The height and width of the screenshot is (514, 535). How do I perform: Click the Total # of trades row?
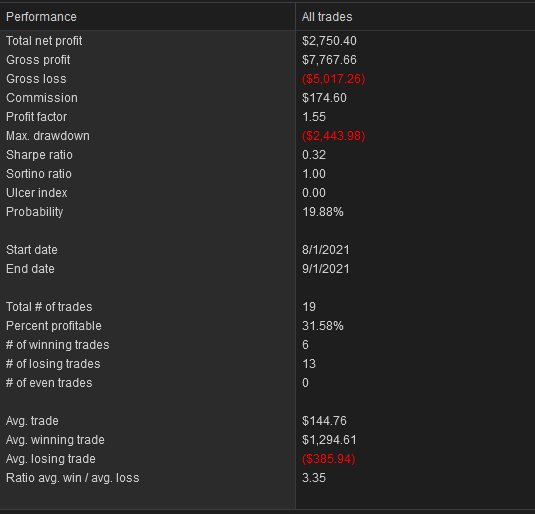pos(268,307)
